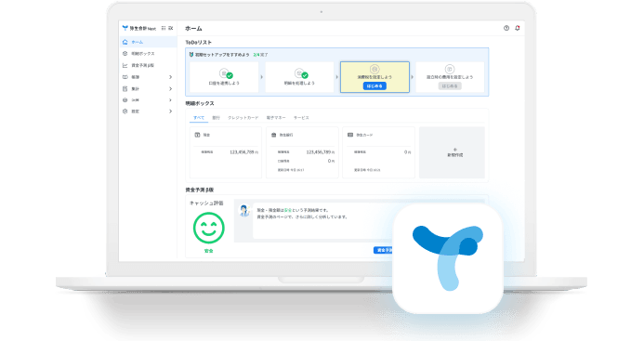
Task: Click the smiley cash evaluation icon
Action: click(209, 228)
